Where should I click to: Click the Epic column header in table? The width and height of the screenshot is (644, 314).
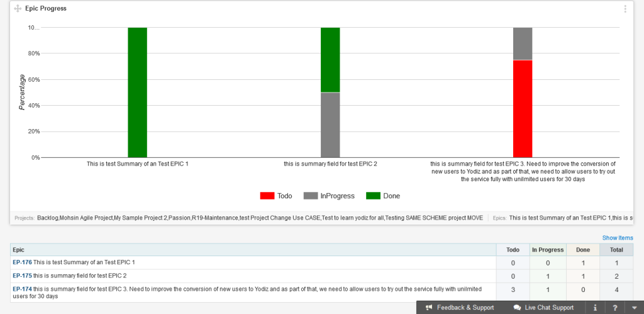pyautogui.click(x=19, y=250)
